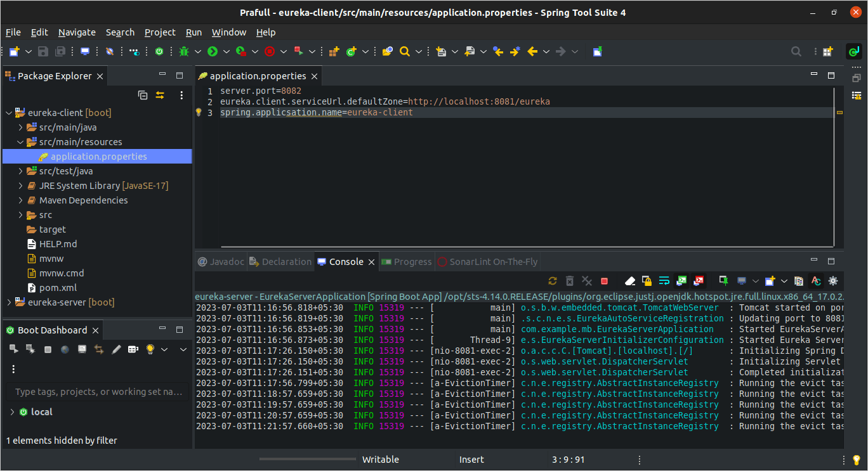
Task: Click the yellow Search magnifier icon
Action: [404, 51]
